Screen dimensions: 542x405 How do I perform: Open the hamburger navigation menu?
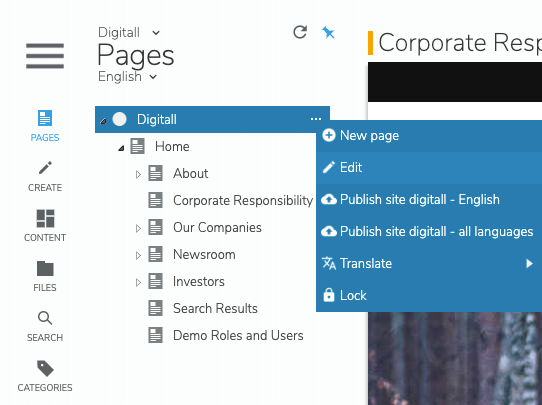click(x=45, y=56)
